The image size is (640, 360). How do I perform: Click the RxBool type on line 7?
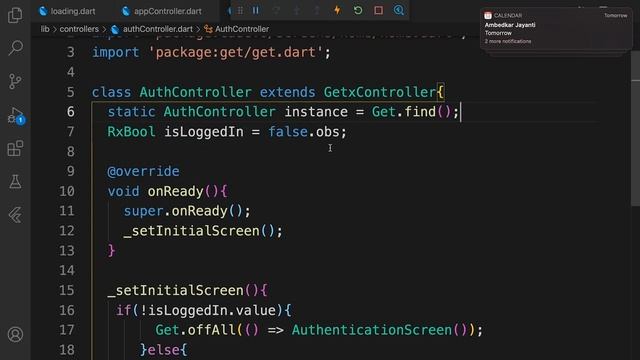[x=131, y=131]
